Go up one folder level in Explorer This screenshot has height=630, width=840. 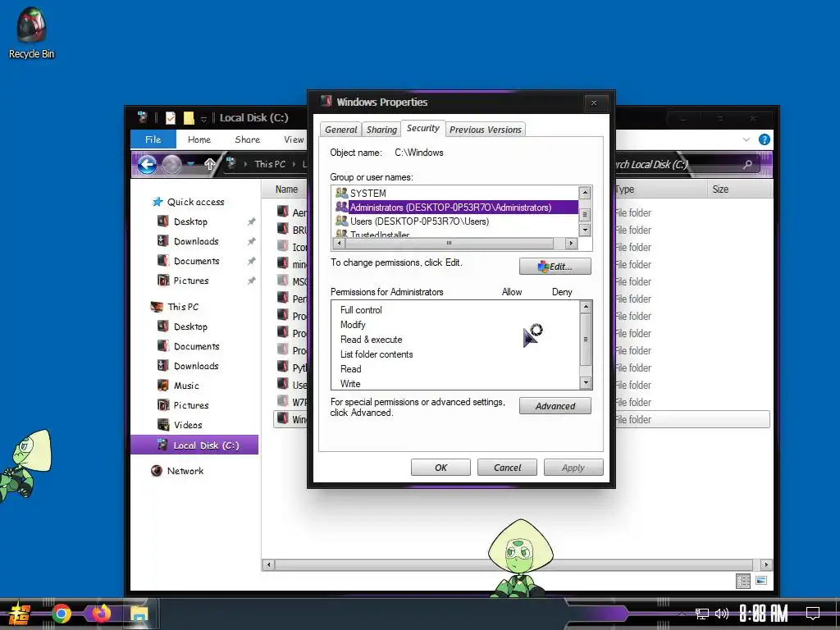click(x=209, y=164)
